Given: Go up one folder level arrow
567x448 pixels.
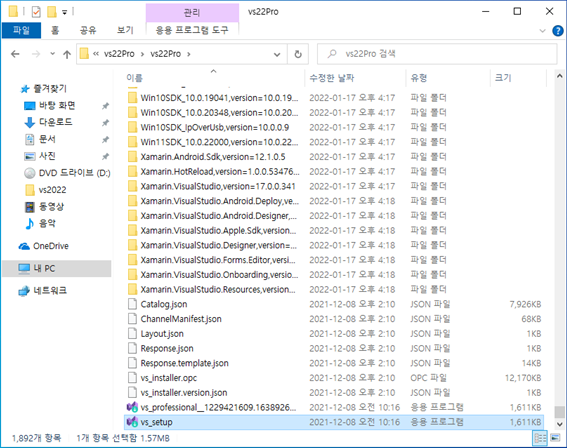Looking at the screenshot, I should 67,54.
